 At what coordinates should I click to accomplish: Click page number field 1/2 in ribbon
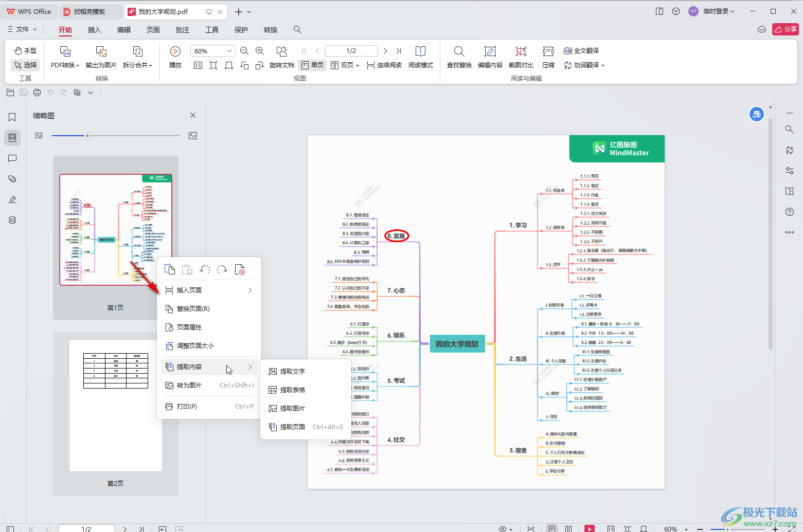(351, 51)
